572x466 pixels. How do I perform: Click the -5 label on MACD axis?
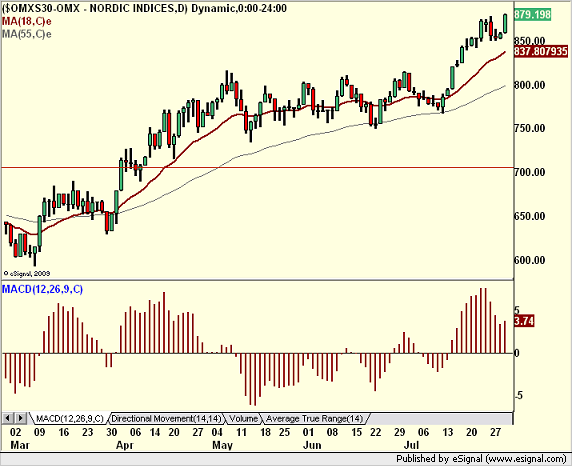point(518,395)
